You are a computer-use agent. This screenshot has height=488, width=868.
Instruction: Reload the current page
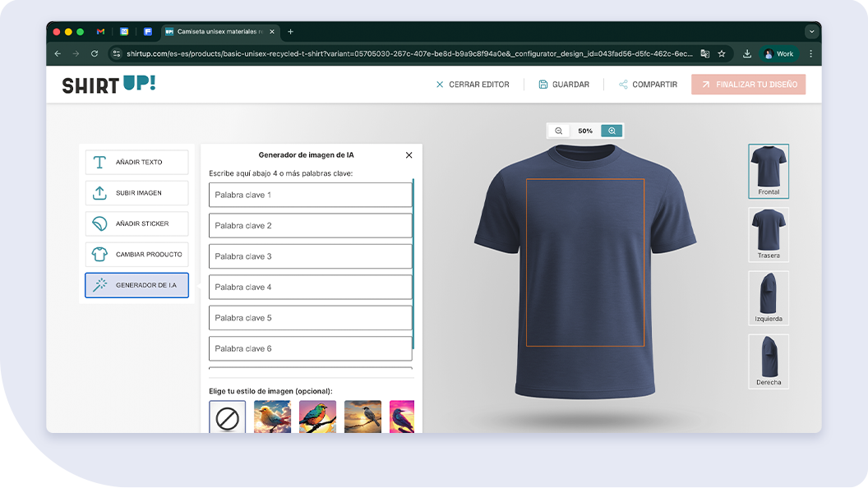coord(95,53)
